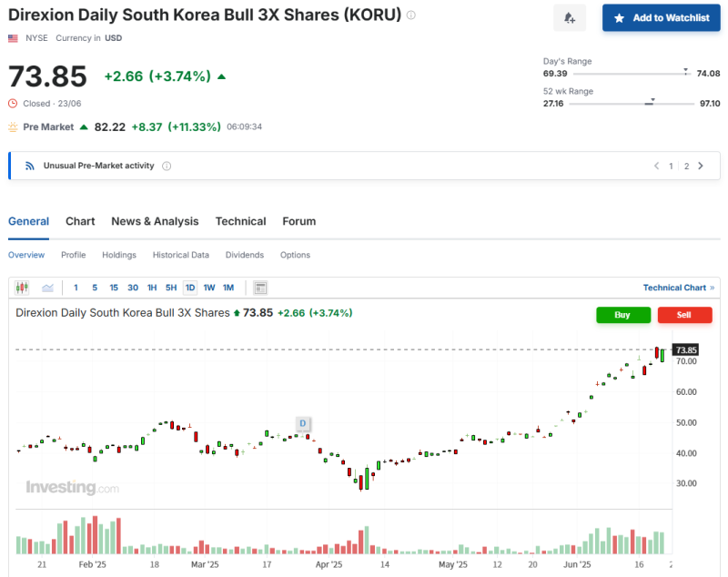Switch to the Technical tab
The height and width of the screenshot is (577, 728).
pyautogui.click(x=240, y=221)
